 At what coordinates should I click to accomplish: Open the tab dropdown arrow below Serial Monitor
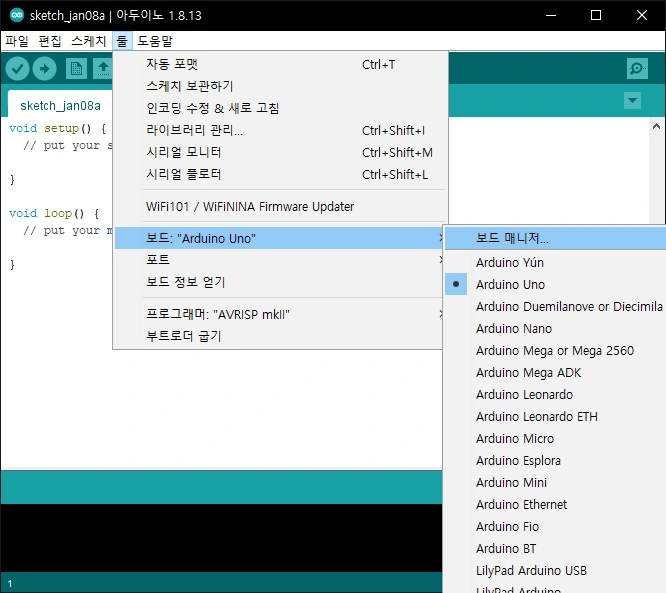point(632,101)
